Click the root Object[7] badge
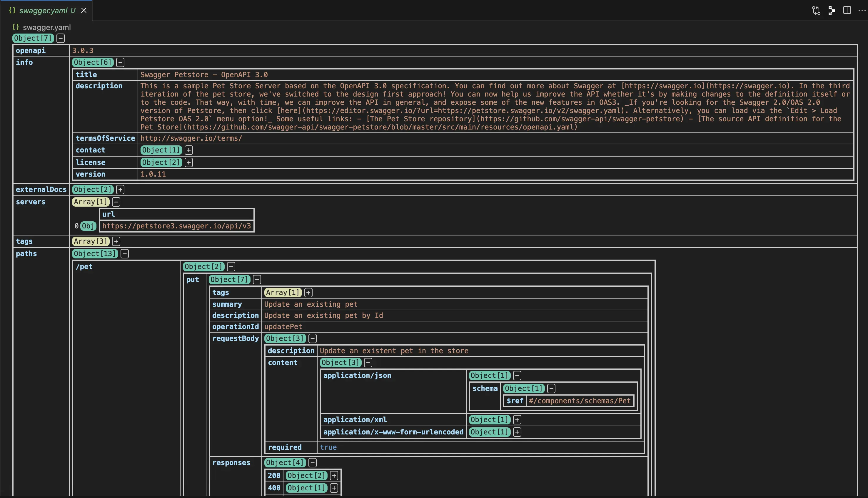 coord(33,38)
